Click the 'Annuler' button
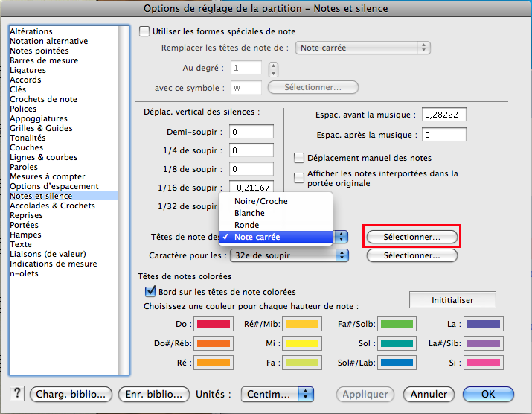This screenshot has width=532, height=414. coord(429,394)
